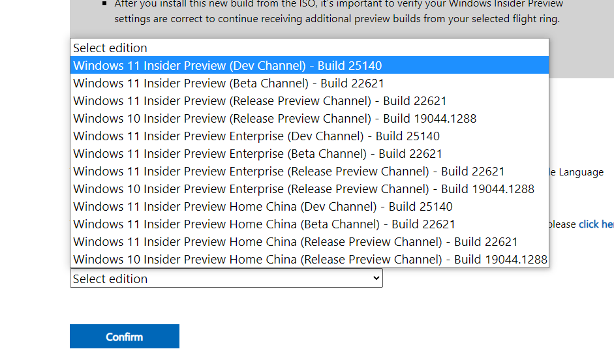Follow the "click here" hyperlink
Screen dimensions: 614x364
(x=596, y=224)
